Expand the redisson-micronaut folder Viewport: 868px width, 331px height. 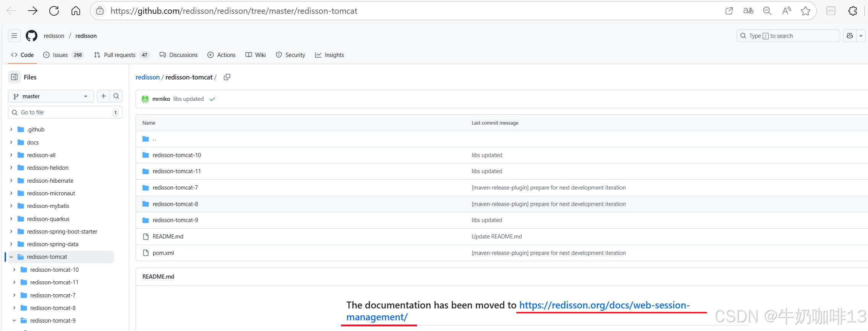(11, 193)
